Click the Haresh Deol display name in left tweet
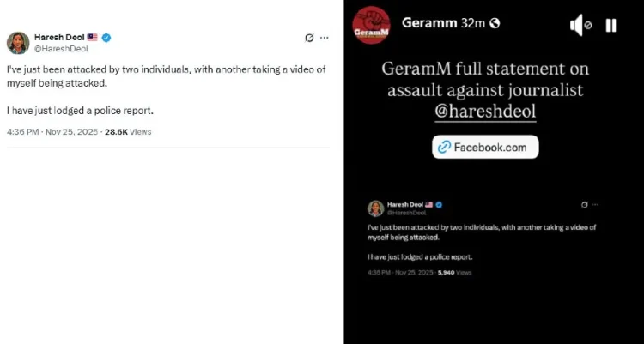644x344 pixels. [x=58, y=38]
